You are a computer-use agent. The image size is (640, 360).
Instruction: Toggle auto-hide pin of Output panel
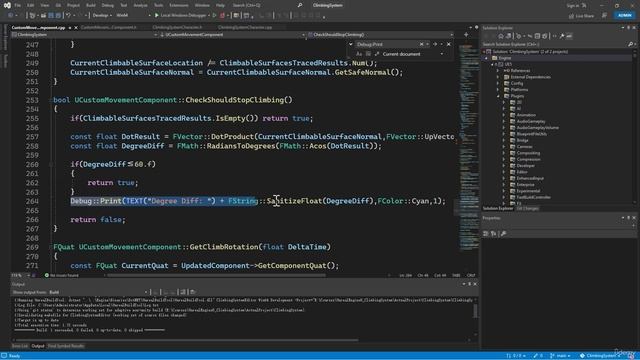pyautogui.click(x=469, y=284)
